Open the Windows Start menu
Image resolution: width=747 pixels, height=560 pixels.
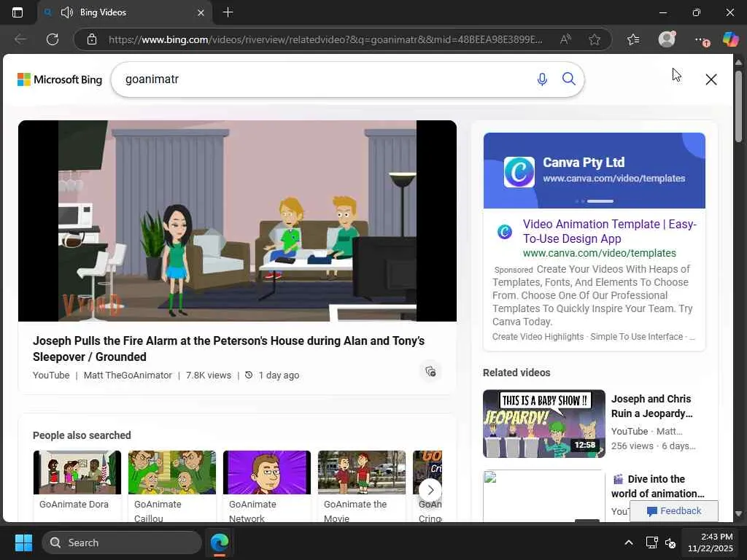pos(23,542)
